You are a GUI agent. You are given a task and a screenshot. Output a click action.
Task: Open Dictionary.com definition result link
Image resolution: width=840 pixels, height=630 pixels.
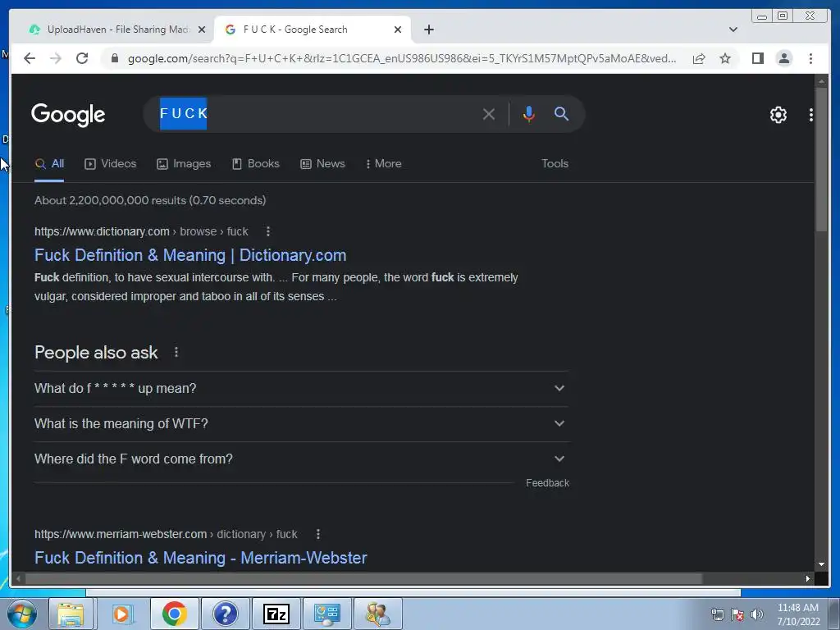click(190, 256)
